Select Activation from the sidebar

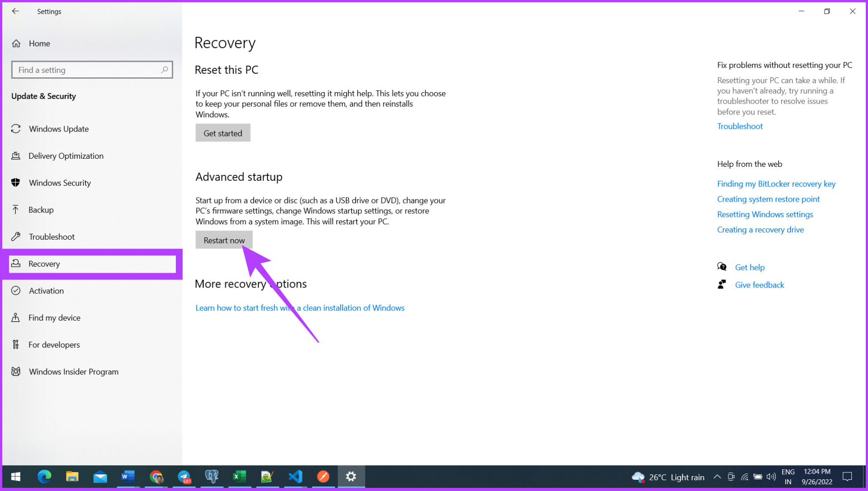[x=46, y=291]
